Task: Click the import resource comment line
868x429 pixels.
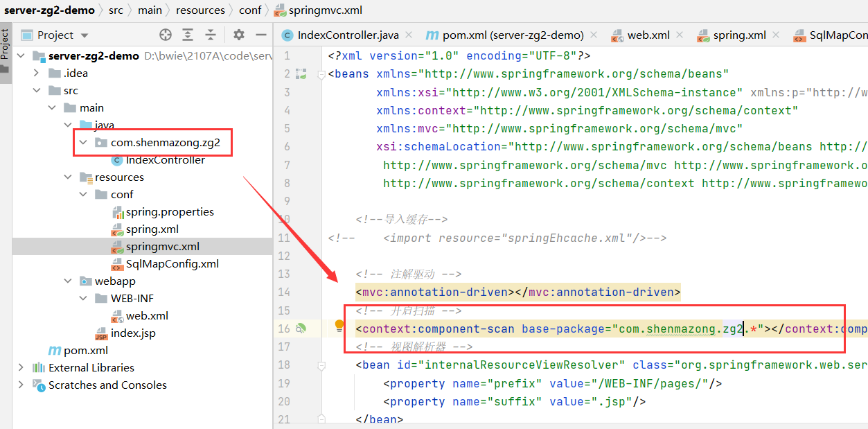Action: point(497,238)
